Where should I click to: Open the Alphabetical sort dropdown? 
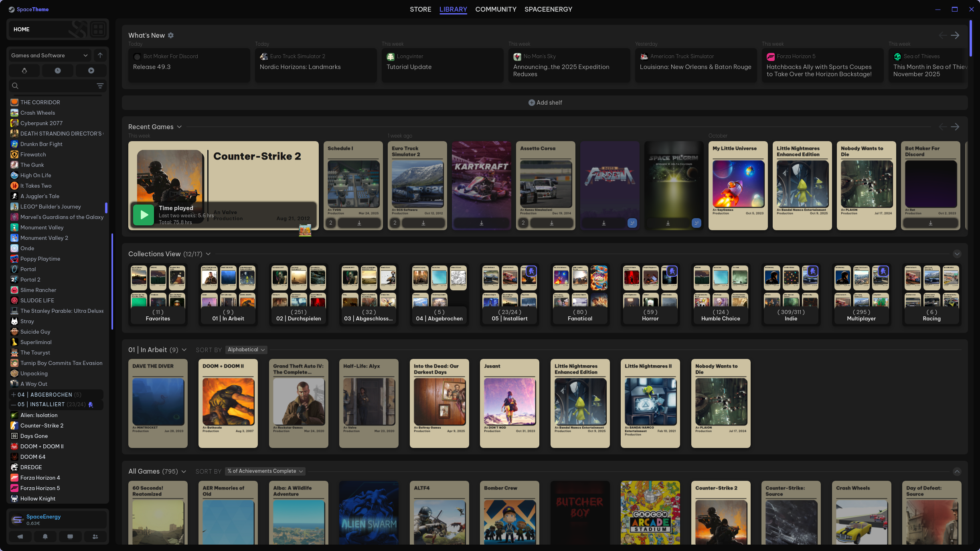246,350
